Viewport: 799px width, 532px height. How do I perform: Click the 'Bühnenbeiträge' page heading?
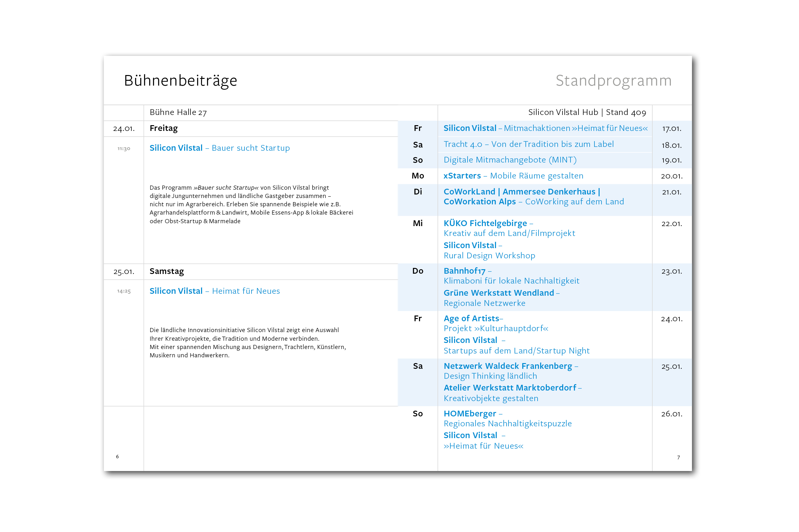tap(180, 81)
